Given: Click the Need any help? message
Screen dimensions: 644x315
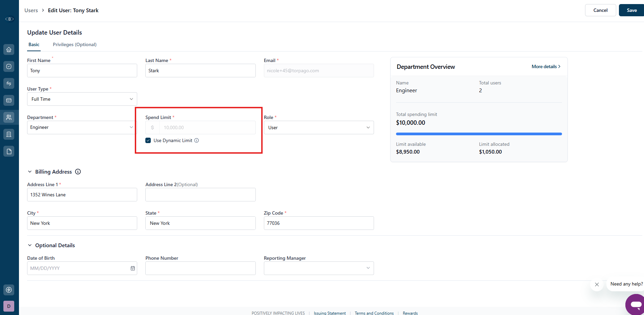Looking at the screenshot, I should [x=626, y=284].
